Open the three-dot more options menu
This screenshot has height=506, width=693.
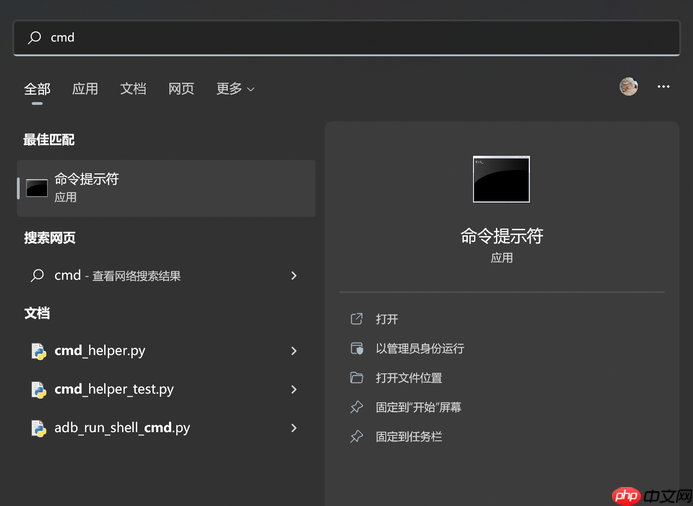tap(663, 87)
